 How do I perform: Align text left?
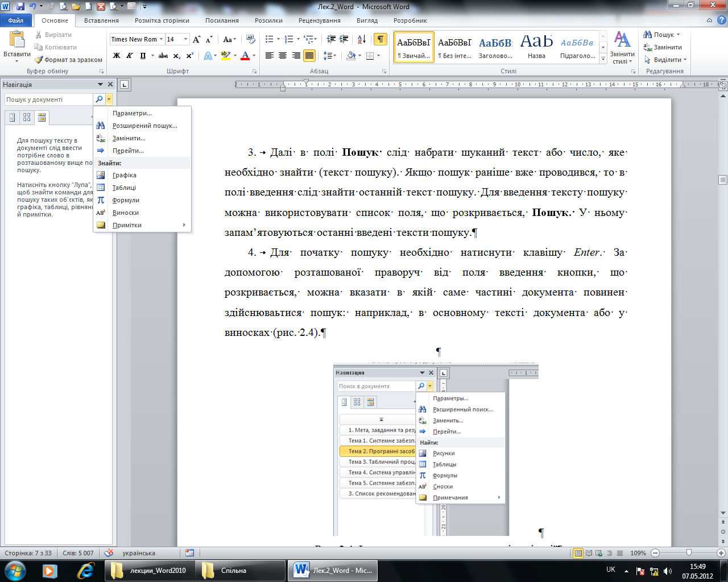click(270, 56)
